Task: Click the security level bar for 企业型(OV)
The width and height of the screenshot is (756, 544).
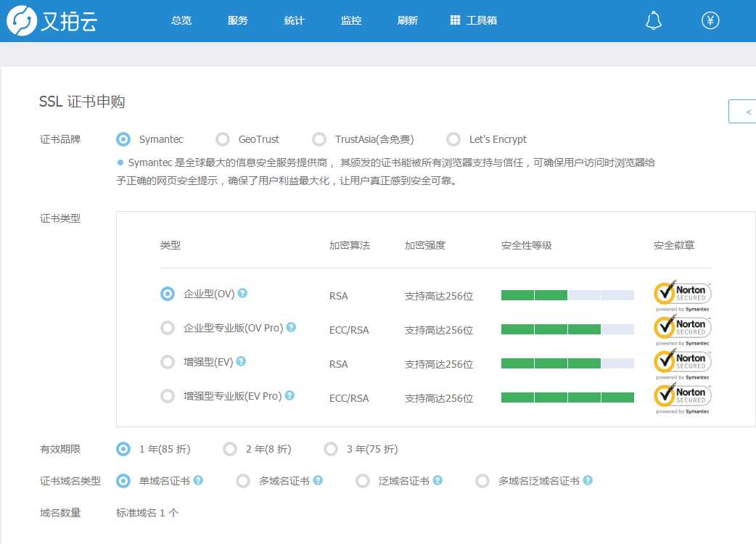Action: 567,295
